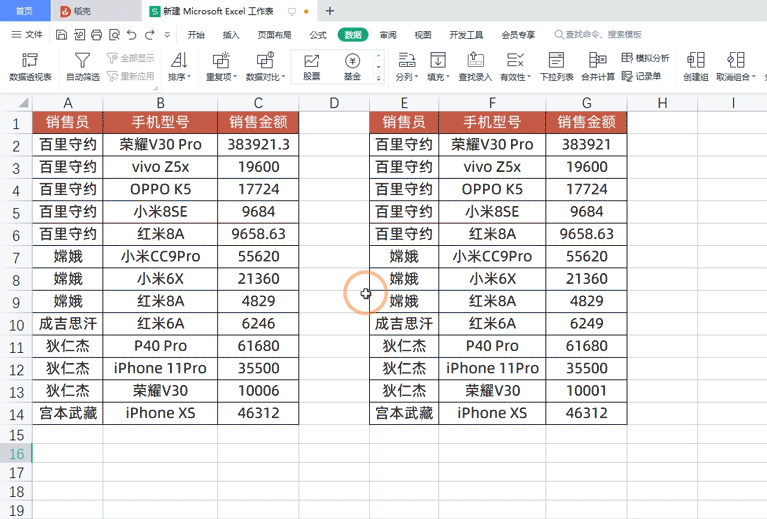Select cell A10 成吉思汗
The width and height of the screenshot is (767, 519).
[68, 323]
